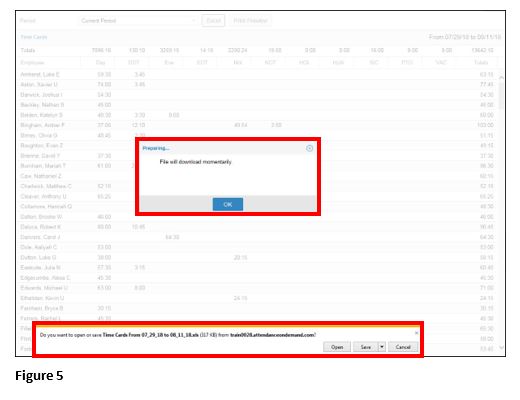This screenshot has height=400, width=520.
Task: Select employee row Edwards, Michael U
Action: tap(257, 288)
